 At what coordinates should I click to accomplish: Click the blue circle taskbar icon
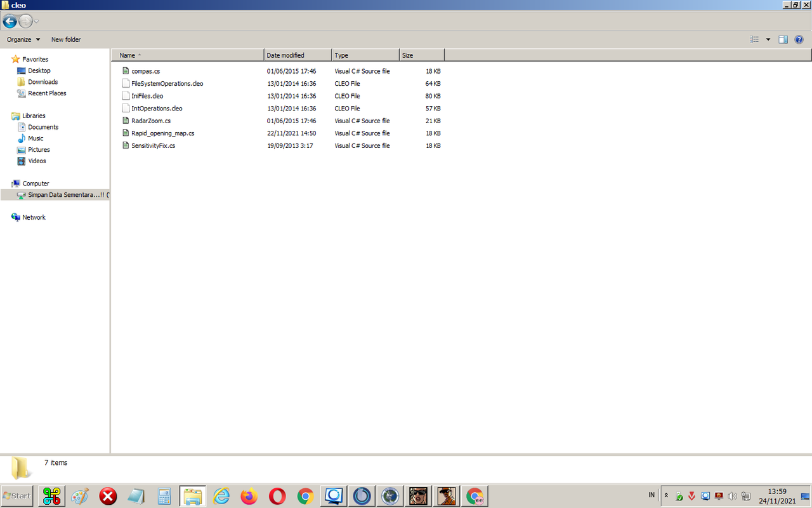362,496
